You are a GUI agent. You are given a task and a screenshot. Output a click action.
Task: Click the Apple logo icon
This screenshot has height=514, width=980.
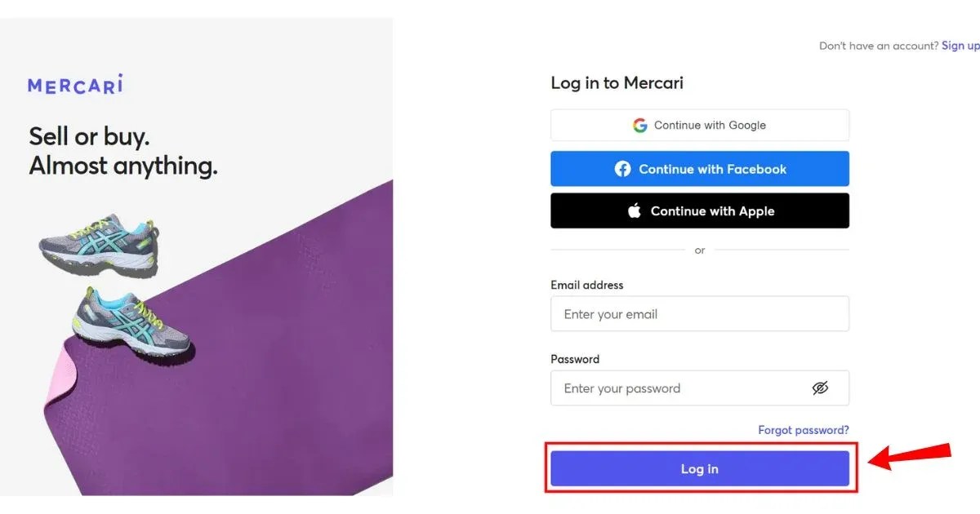tap(634, 210)
